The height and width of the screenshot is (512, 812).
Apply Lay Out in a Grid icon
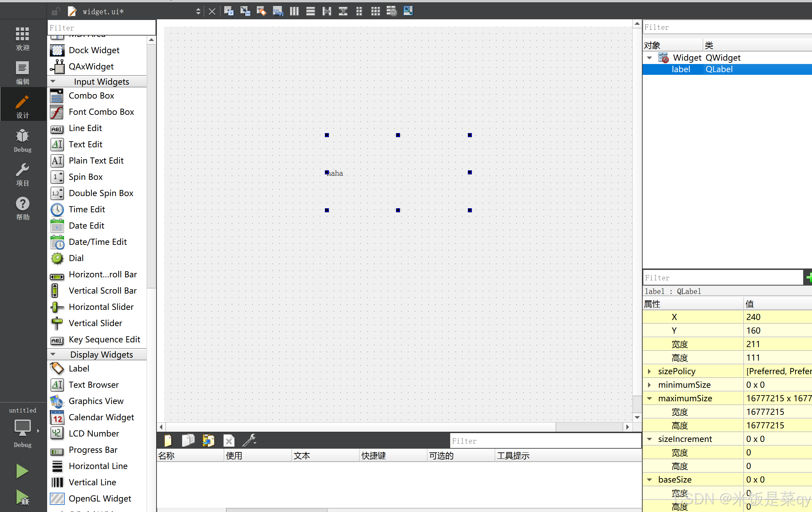point(375,11)
